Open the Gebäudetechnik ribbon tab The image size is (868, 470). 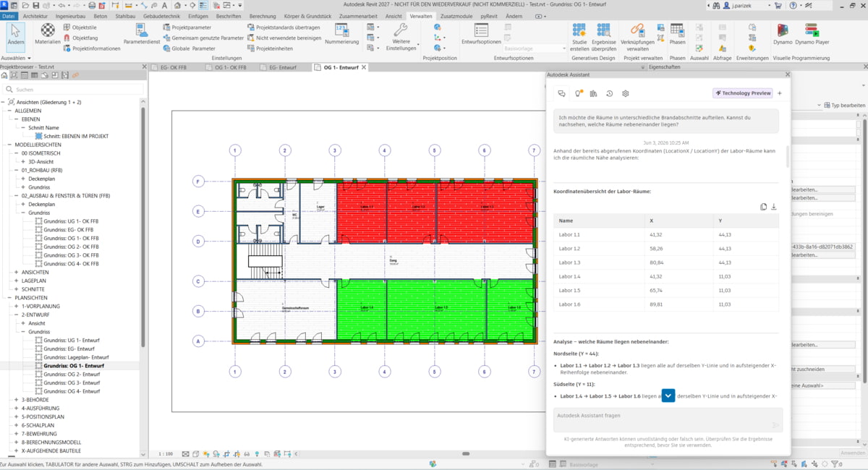click(163, 15)
